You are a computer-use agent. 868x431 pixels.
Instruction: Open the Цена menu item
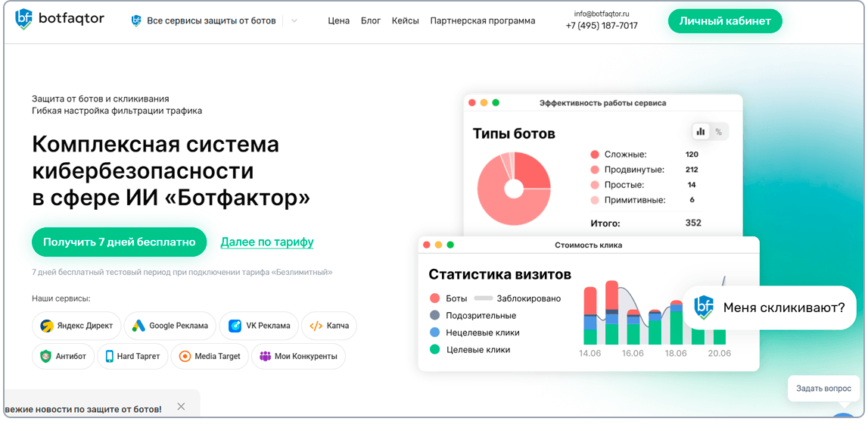pyautogui.click(x=339, y=21)
